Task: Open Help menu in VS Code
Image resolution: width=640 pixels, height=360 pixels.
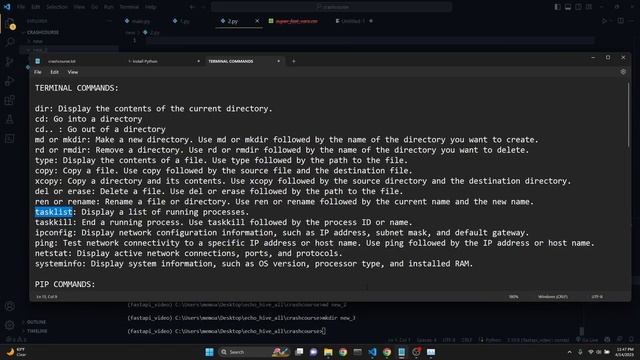Action: click(151, 7)
